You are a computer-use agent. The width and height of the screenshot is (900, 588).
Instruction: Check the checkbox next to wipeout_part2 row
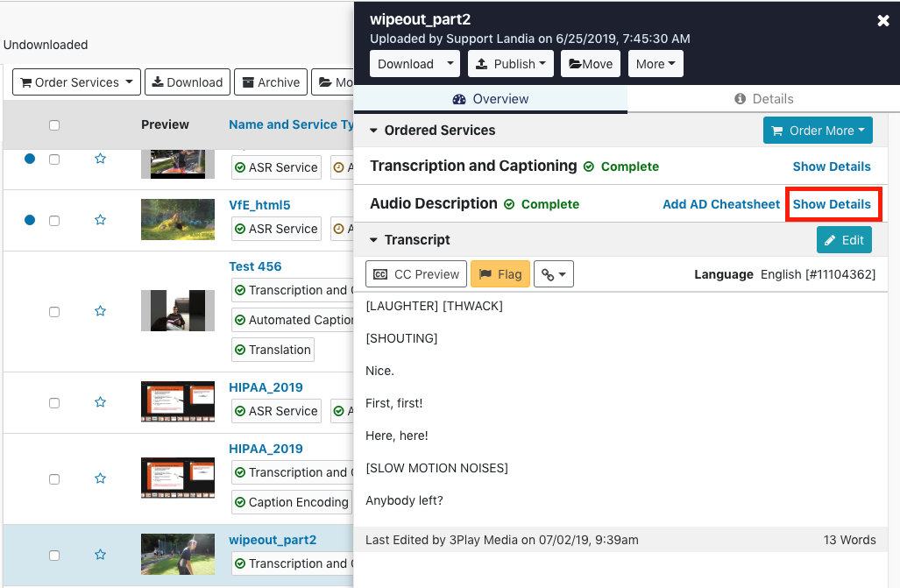[54, 556]
